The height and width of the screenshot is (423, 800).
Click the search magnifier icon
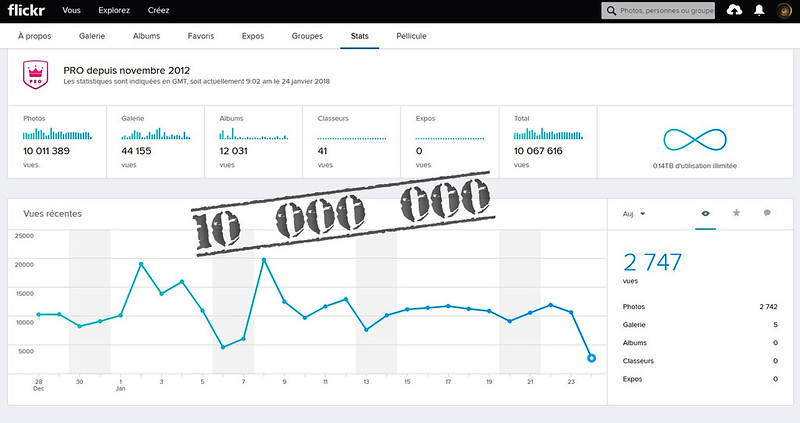[x=611, y=10]
